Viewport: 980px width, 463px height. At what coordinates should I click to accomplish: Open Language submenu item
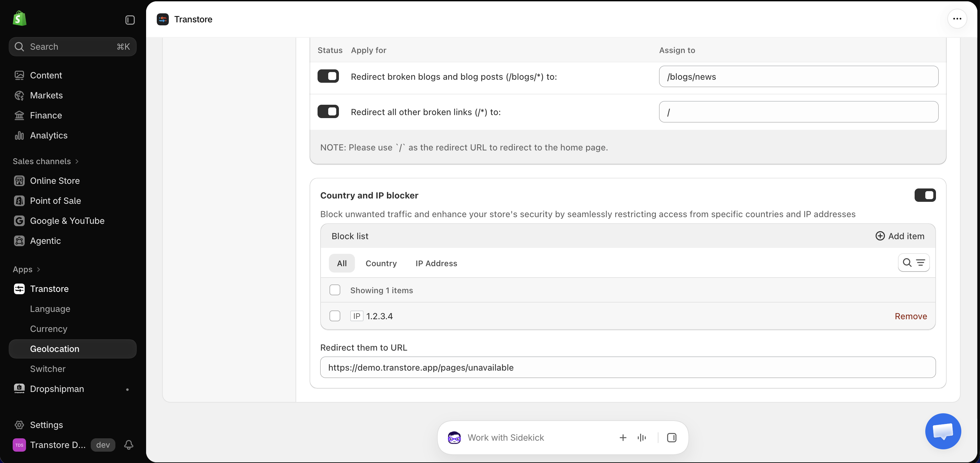click(x=73, y=309)
